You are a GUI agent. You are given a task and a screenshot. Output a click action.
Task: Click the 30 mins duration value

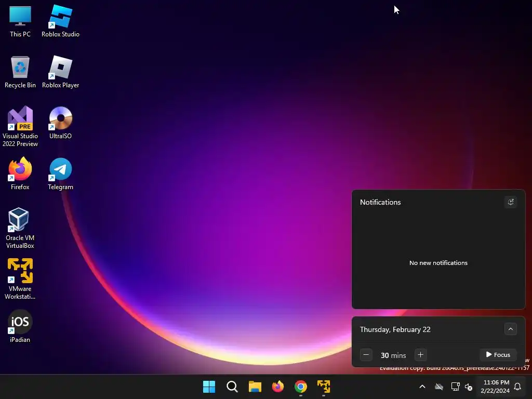(393, 355)
